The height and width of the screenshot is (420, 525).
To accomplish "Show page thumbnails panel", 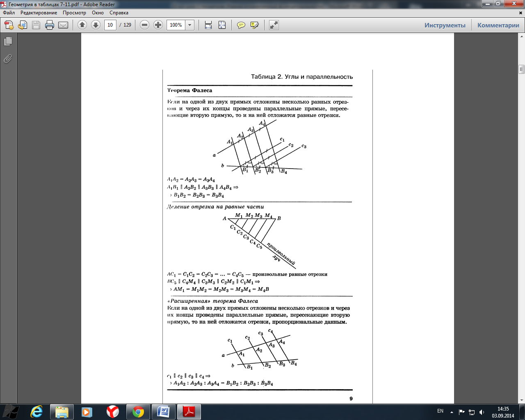I will [8, 41].
